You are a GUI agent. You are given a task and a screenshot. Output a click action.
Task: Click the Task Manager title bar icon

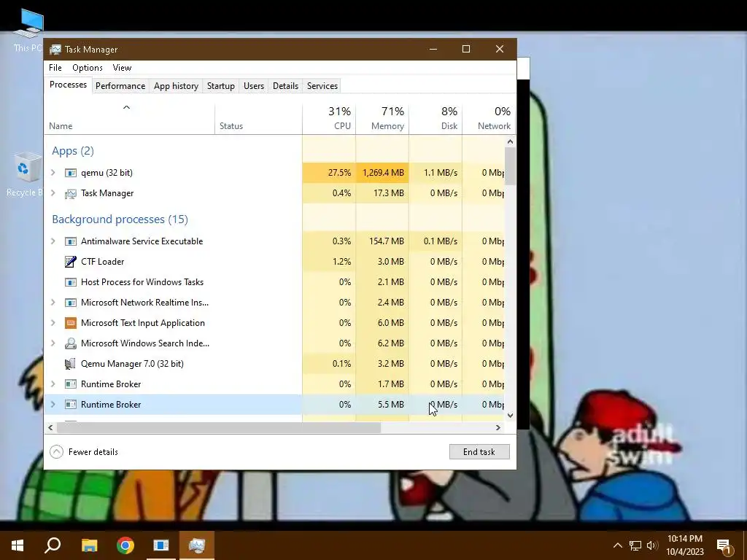pos(55,49)
